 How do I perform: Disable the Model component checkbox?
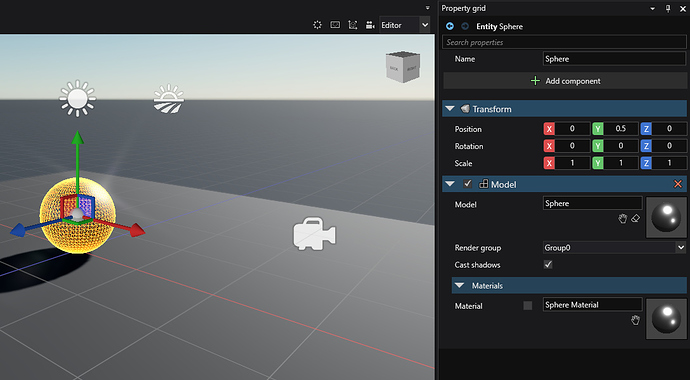(467, 184)
